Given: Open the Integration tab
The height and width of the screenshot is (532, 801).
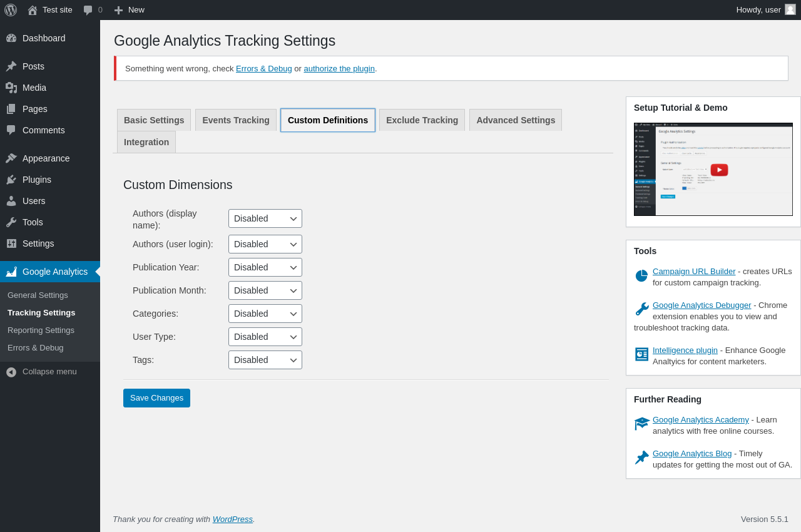Looking at the screenshot, I should pyautogui.click(x=146, y=142).
